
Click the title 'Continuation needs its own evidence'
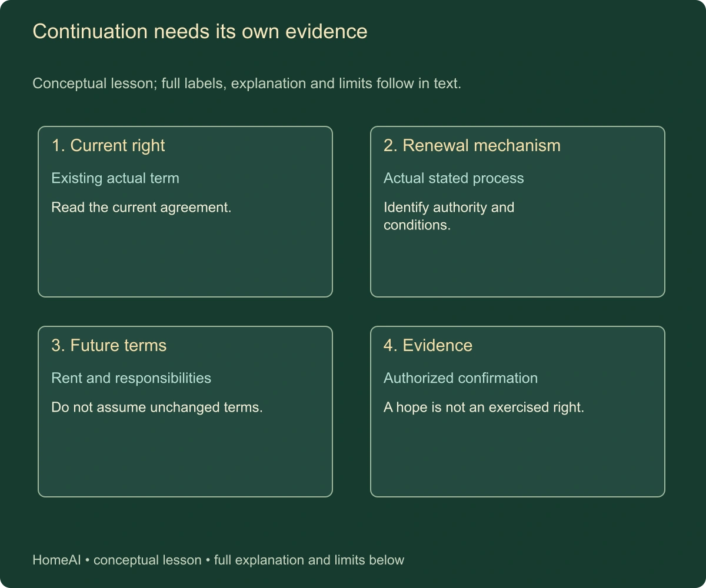(200, 31)
